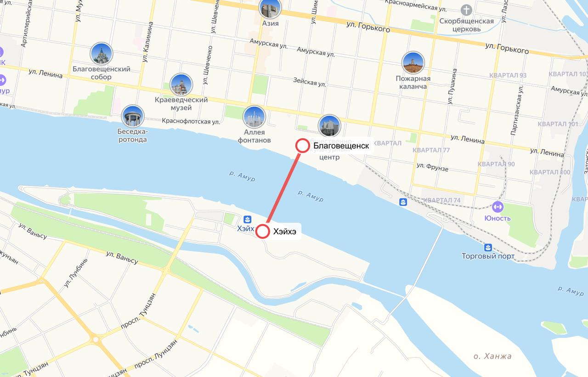Select the Торговый порт ferry icon

488,247
